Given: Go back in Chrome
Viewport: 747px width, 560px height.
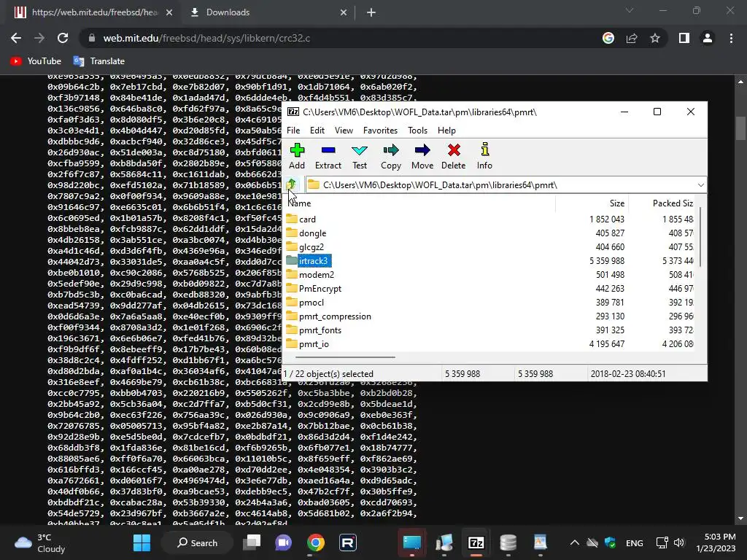Looking at the screenshot, I should [16, 38].
